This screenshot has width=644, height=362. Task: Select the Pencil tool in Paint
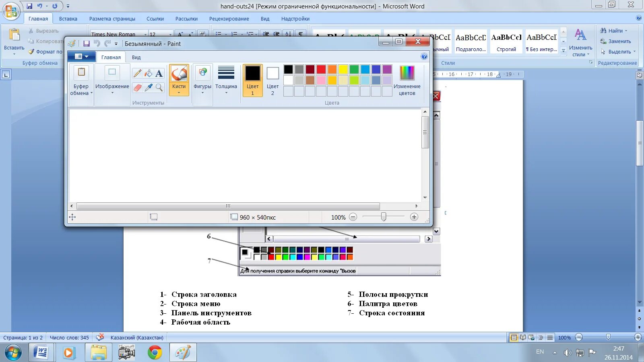point(137,73)
